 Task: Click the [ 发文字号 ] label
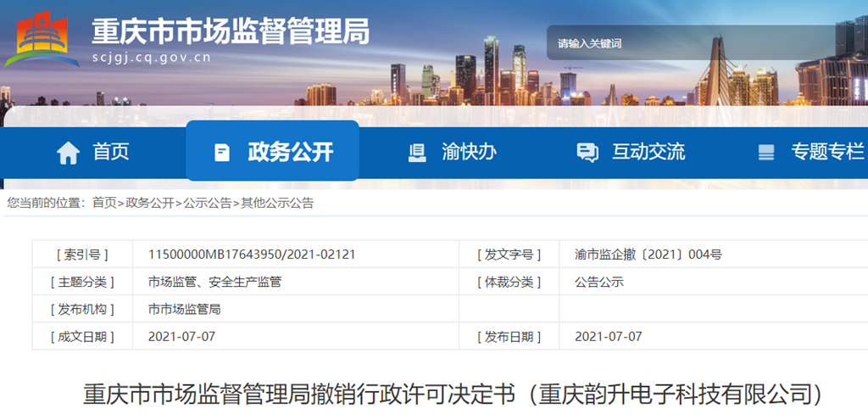(x=509, y=255)
